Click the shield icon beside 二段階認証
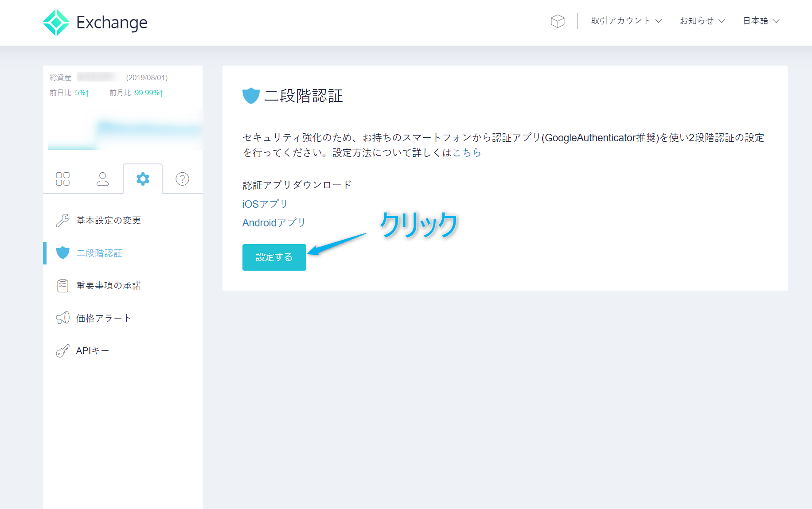The width and height of the screenshot is (812, 509). [62, 253]
